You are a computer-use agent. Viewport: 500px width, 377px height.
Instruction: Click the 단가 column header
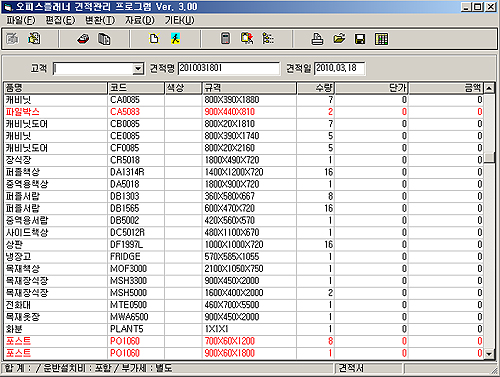click(372, 88)
